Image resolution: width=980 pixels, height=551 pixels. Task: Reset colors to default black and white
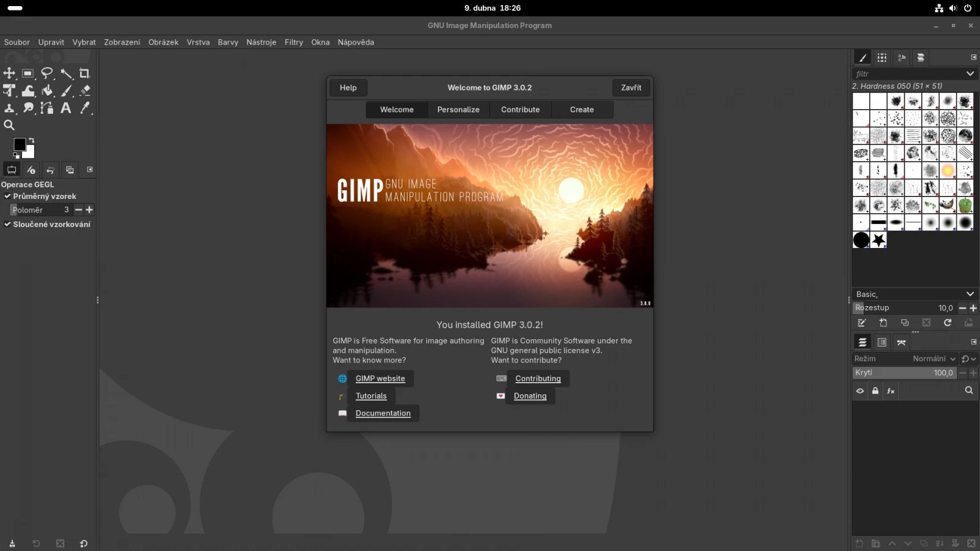pyautogui.click(x=17, y=155)
